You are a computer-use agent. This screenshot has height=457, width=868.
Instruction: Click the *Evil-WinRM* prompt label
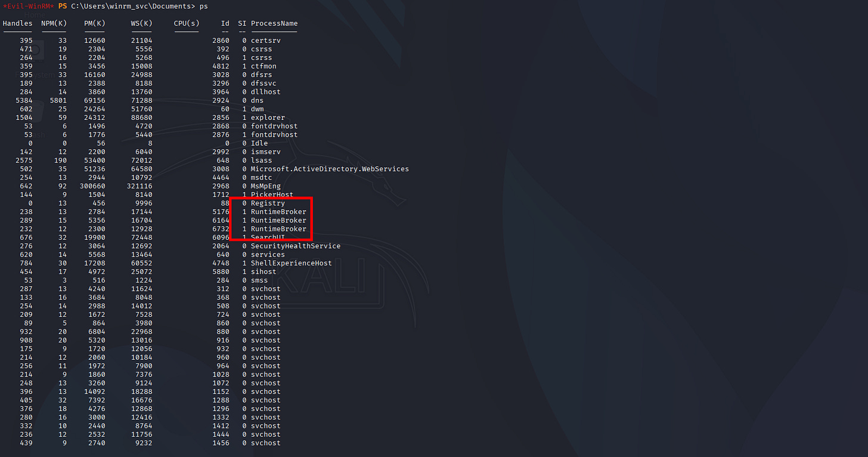pyautogui.click(x=28, y=6)
